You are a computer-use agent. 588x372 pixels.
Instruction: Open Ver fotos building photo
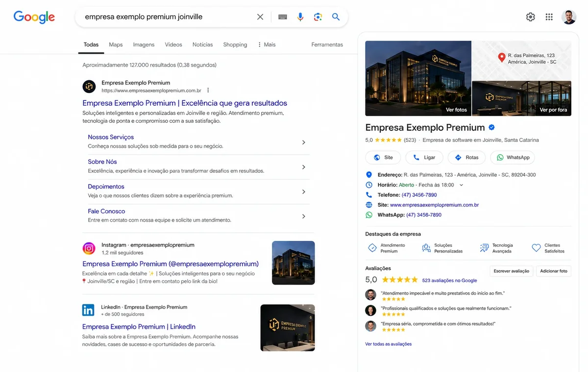(418, 78)
